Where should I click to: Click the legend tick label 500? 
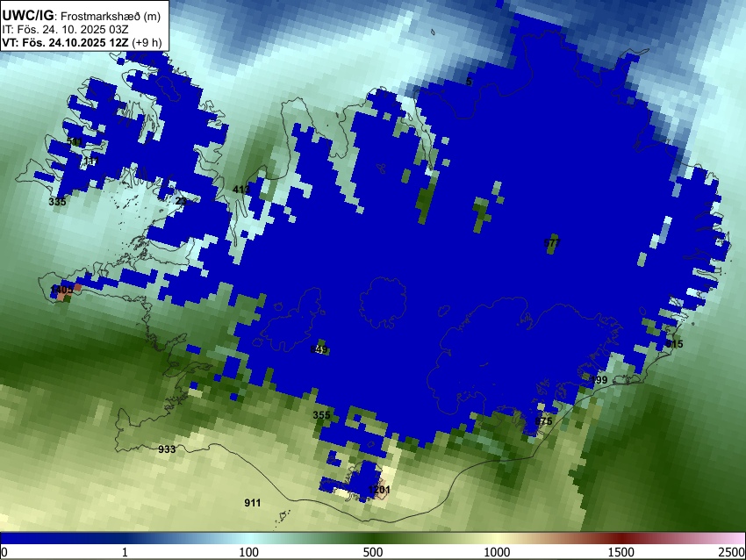click(x=373, y=552)
